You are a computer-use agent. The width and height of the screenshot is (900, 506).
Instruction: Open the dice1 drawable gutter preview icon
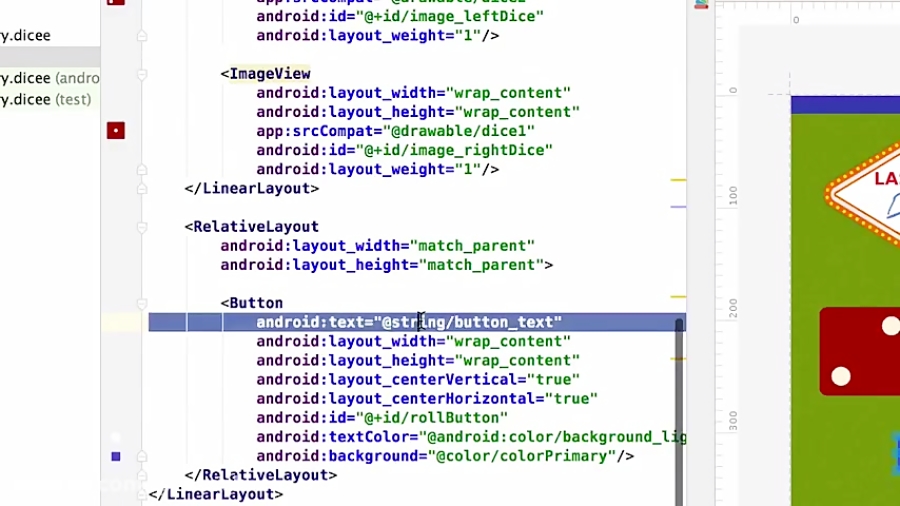click(115, 131)
